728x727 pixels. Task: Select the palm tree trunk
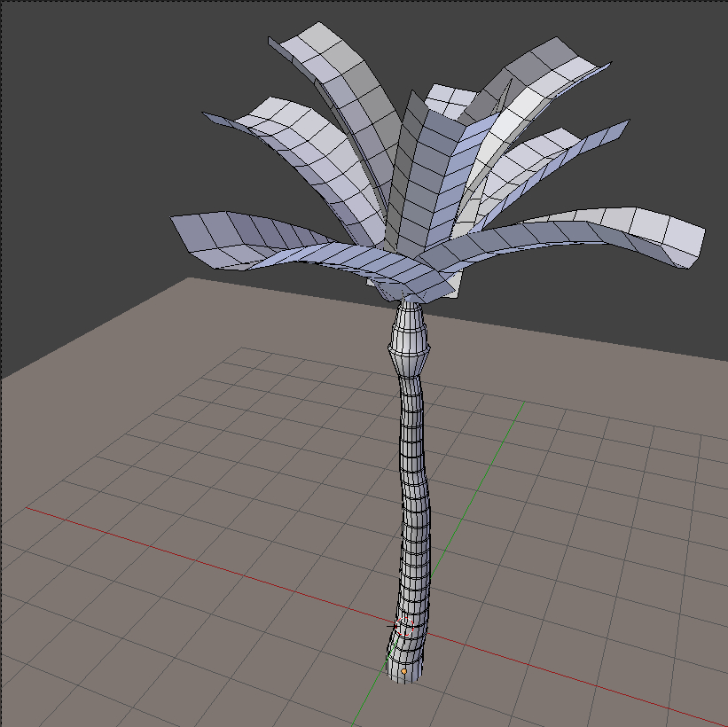tap(409, 496)
